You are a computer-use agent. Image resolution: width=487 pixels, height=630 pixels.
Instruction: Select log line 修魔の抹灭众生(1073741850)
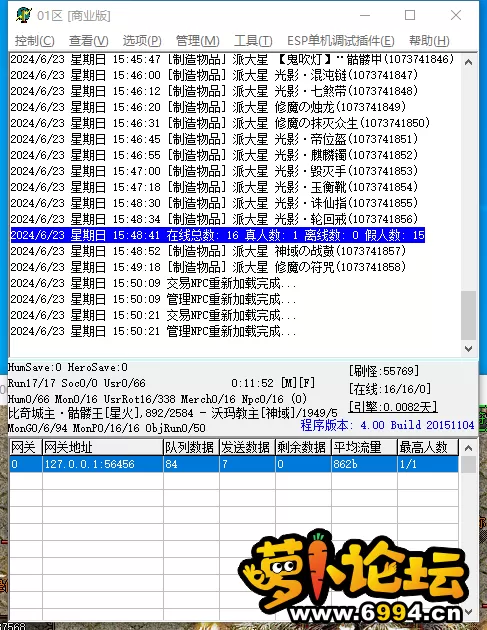tap(220, 123)
